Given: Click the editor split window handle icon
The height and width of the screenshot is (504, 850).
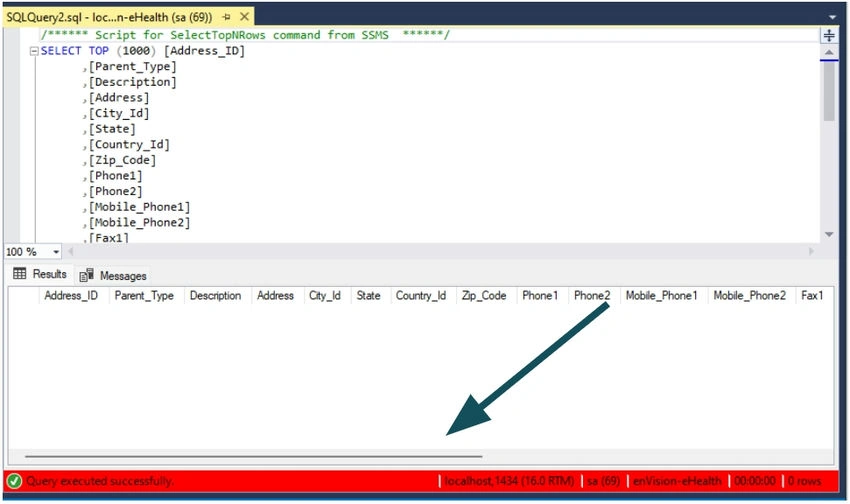Looking at the screenshot, I should coord(829,36).
